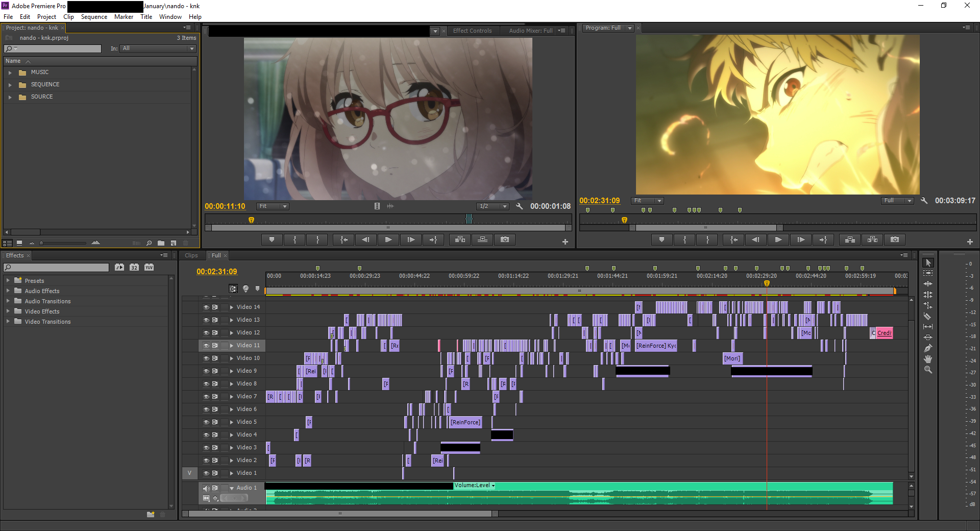
Task: Expand Video Effects folder
Action: [8, 311]
